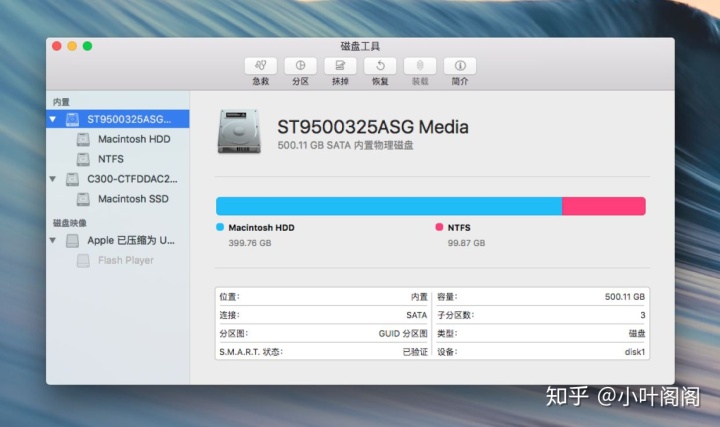Zoom the window with the green button
Image resolution: width=720 pixels, height=427 pixels.
tap(87, 46)
